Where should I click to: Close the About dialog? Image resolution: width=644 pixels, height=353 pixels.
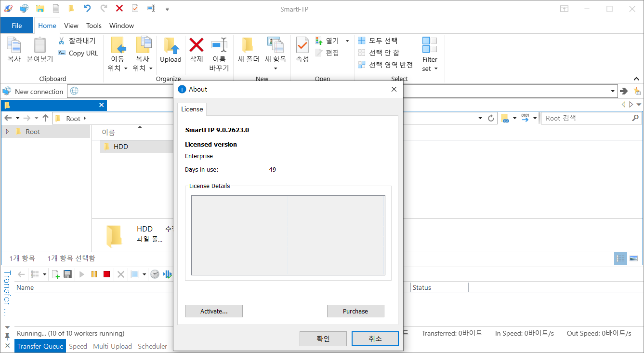pyautogui.click(x=394, y=89)
